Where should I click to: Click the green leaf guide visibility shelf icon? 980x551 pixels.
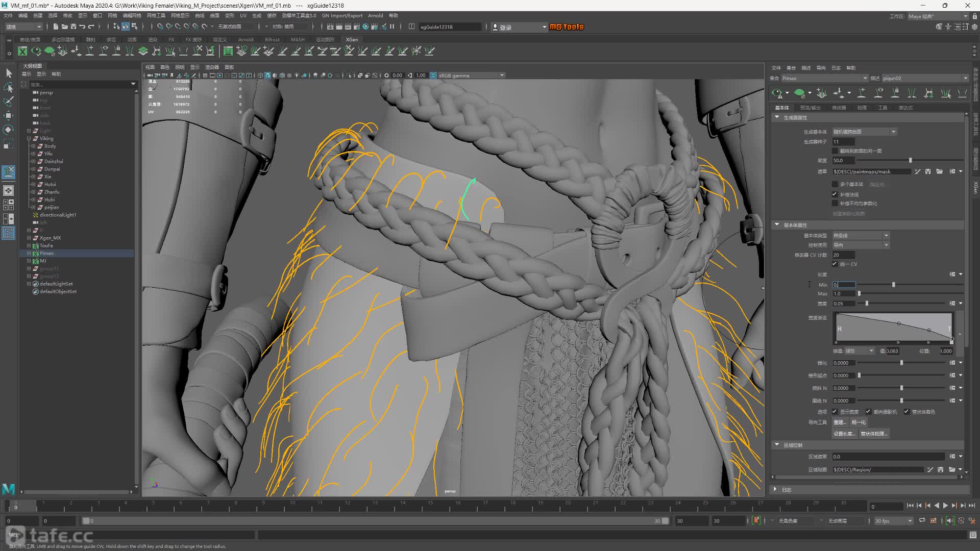coord(50,51)
